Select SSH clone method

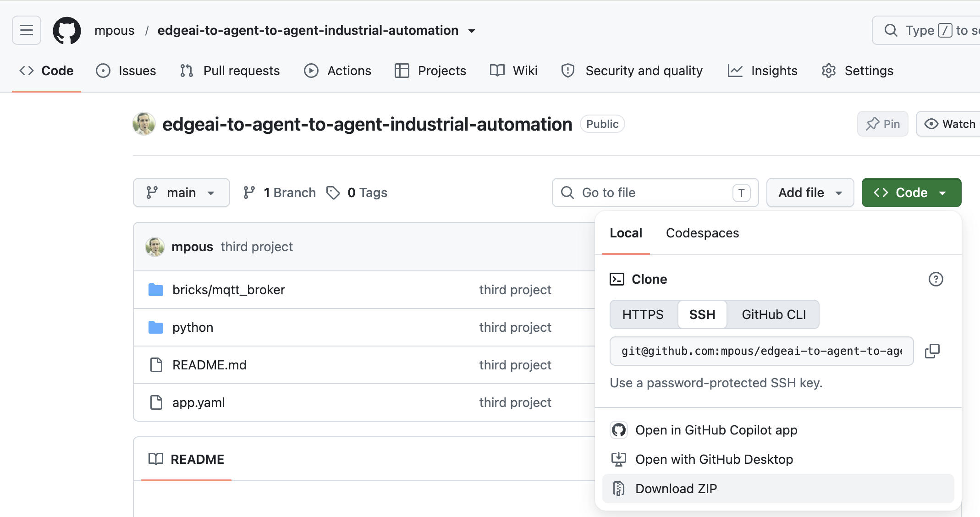click(x=702, y=314)
